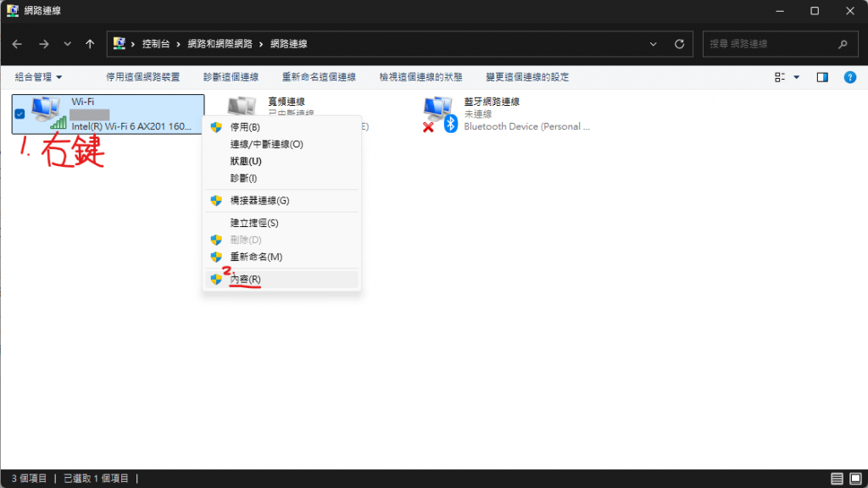Choose 停用(B) from context menu
Screen dimensions: 868x488
(281, 127)
